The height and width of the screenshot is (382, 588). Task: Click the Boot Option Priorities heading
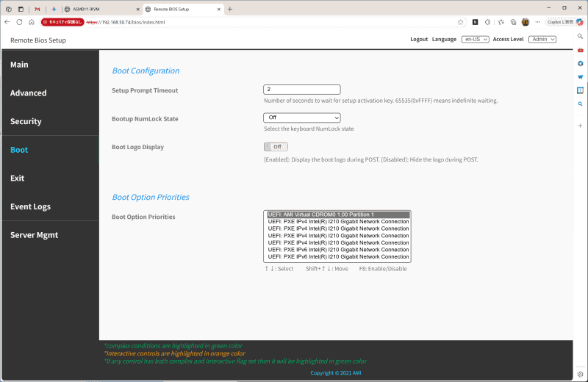(151, 197)
